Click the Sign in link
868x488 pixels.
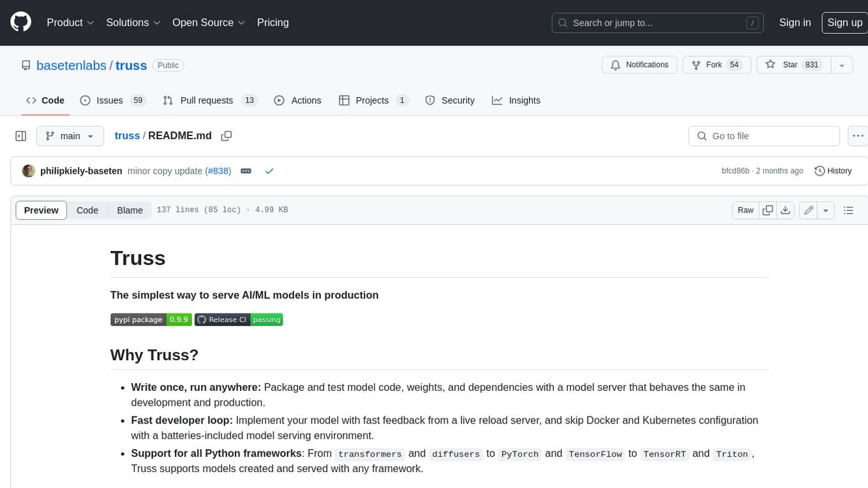[795, 22]
